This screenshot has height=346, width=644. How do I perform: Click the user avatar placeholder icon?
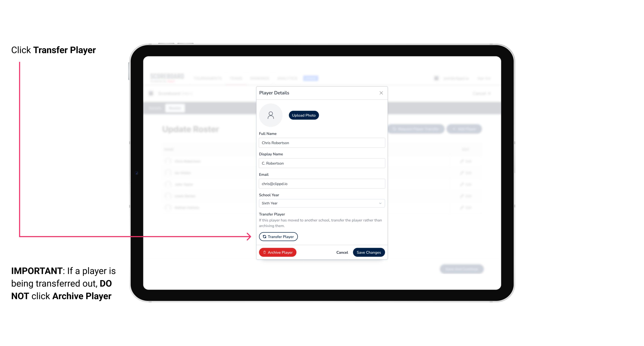click(x=271, y=115)
